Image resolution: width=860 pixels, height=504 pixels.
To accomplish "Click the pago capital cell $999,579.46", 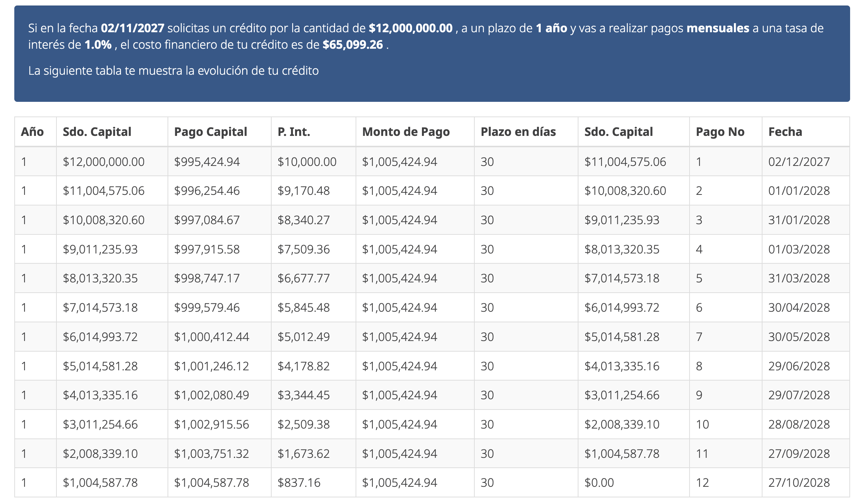I will coord(219,307).
